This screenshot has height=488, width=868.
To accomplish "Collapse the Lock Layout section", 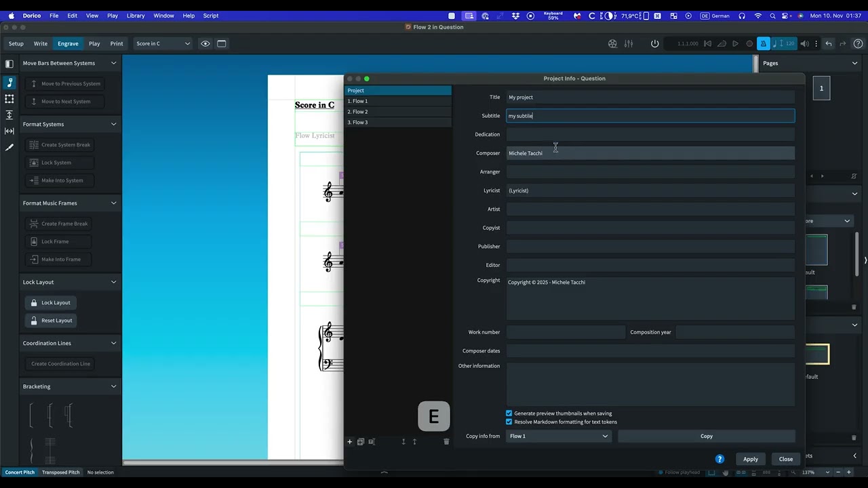I will coord(114,282).
